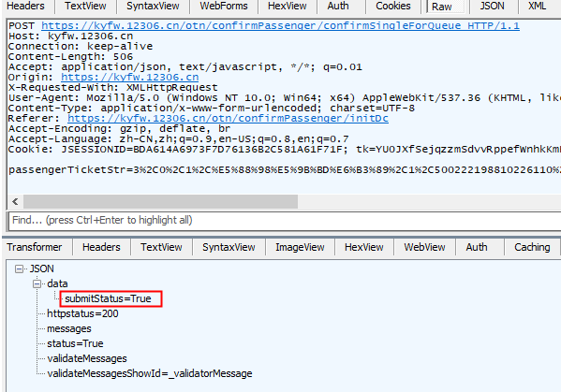Image resolution: width=561 pixels, height=392 pixels.
Task: Open the ImageView tab
Action: click(300, 247)
